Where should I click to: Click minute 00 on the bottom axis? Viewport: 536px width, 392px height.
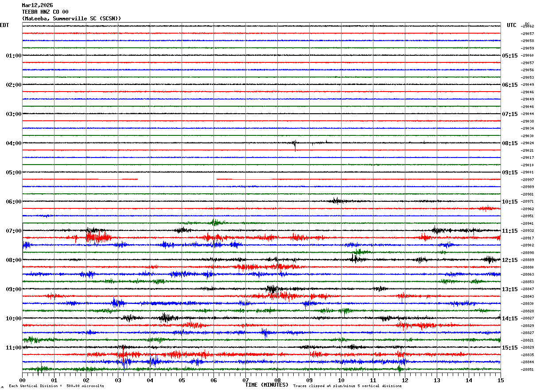22,380
